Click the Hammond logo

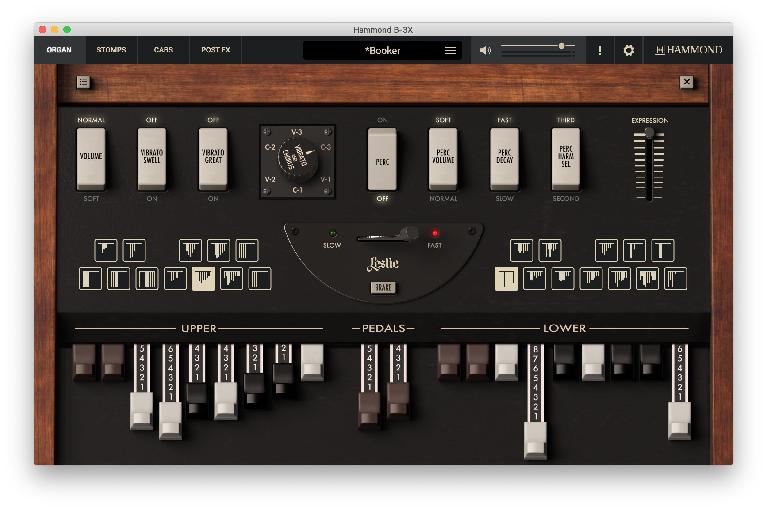688,50
